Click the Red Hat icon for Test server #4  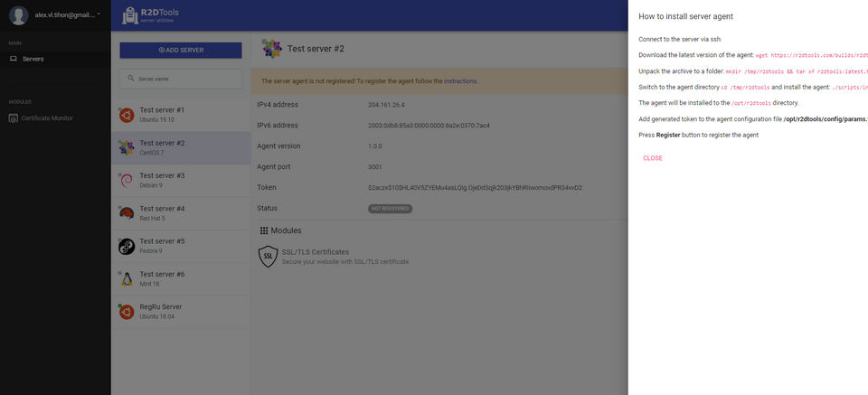[x=127, y=212]
